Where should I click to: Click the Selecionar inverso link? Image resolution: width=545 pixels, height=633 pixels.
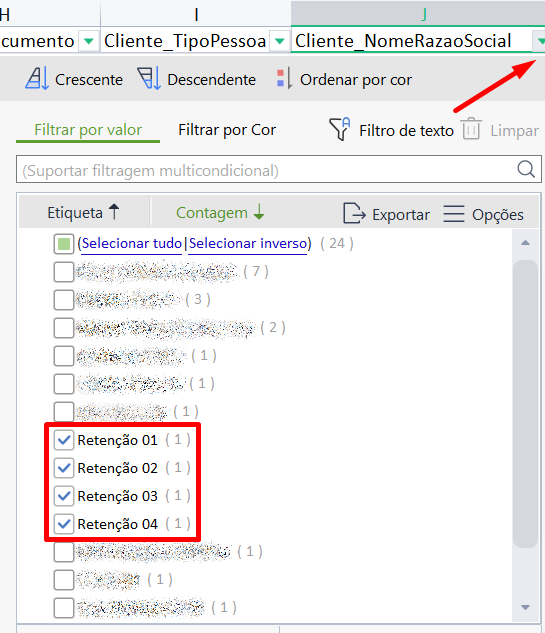click(248, 243)
